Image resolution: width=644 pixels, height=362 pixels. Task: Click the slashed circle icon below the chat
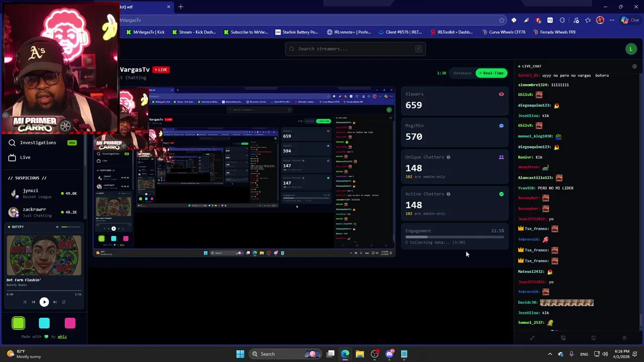pos(563,338)
